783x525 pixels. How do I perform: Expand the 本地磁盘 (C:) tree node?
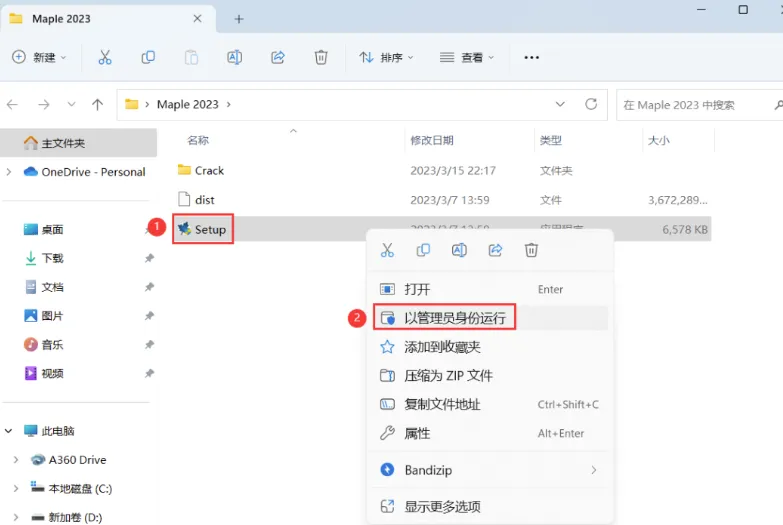[15, 489]
